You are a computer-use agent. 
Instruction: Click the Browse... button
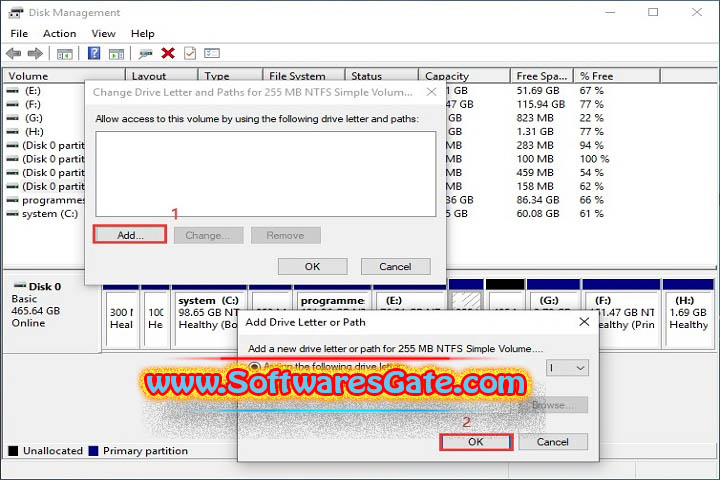pyautogui.click(x=553, y=405)
